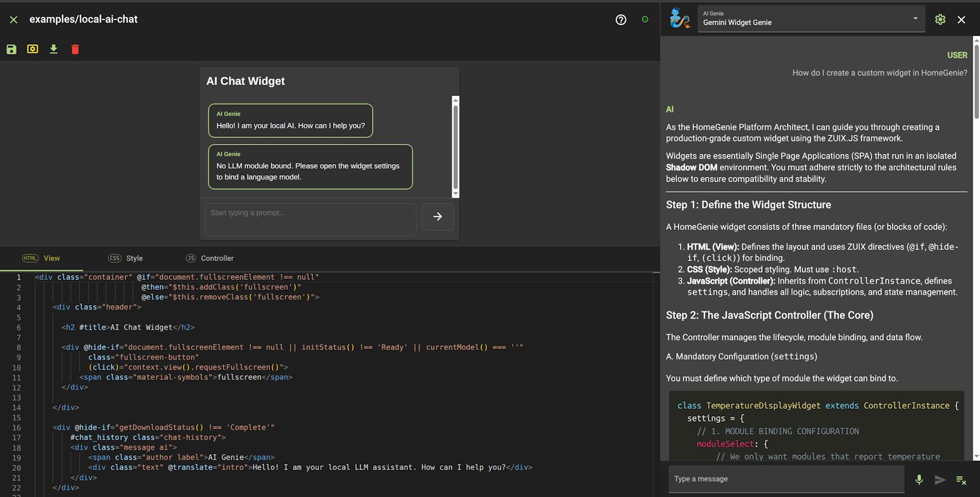The image size is (980, 497).
Task: Open the help question mark icon
Action: (620, 20)
